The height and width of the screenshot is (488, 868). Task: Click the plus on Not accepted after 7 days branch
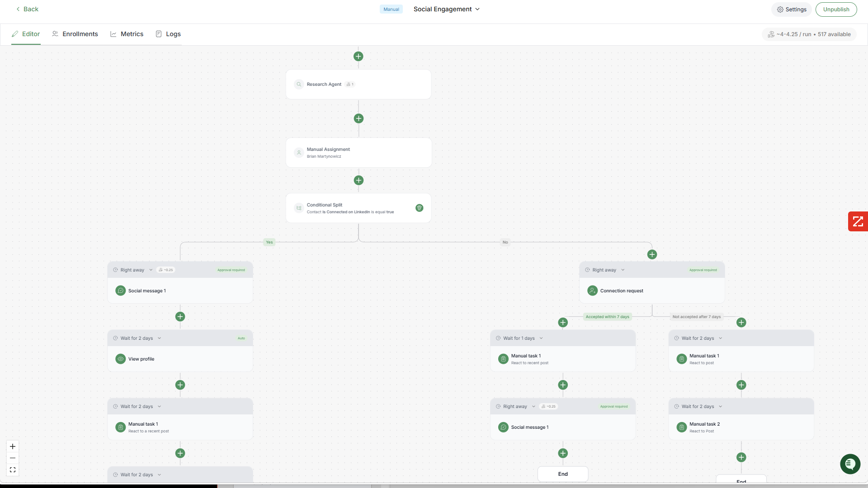point(741,323)
